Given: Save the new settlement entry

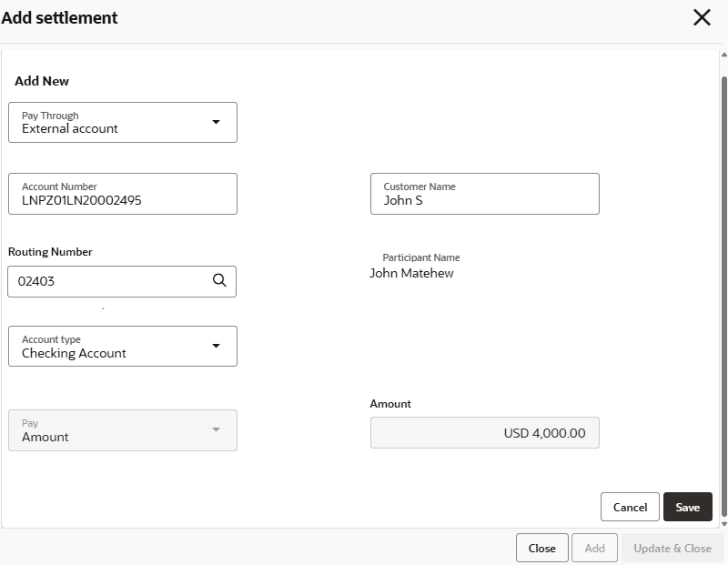Looking at the screenshot, I should click(687, 507).
